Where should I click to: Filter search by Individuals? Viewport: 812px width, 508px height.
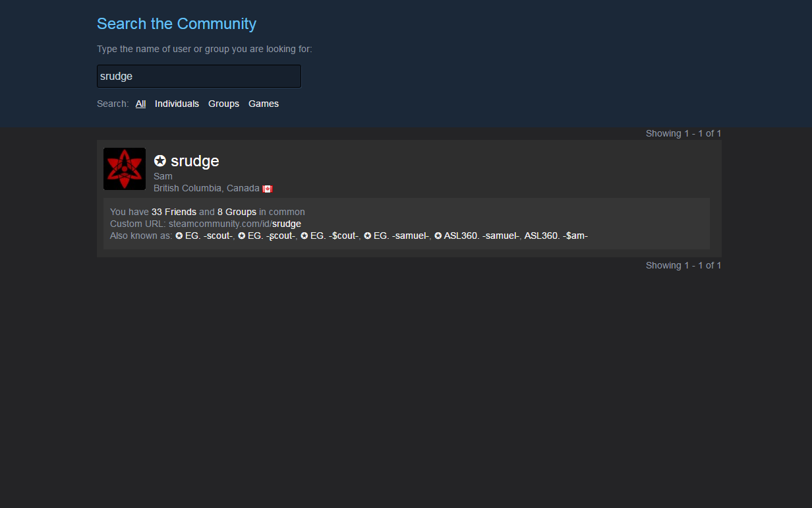[177, 104]
